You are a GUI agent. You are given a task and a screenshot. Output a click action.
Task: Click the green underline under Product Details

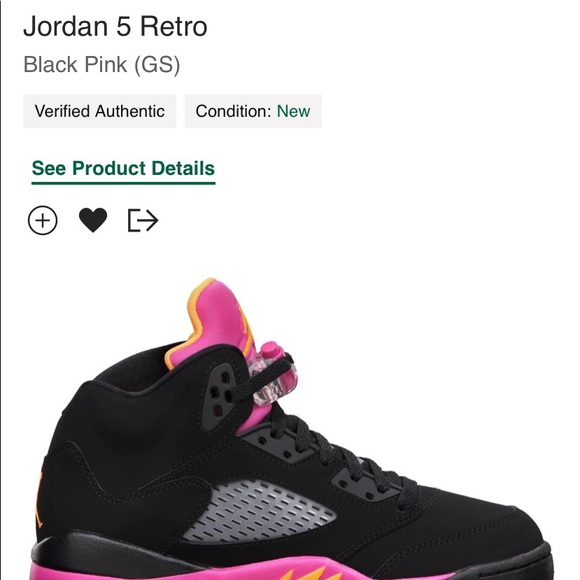point(123,183)
